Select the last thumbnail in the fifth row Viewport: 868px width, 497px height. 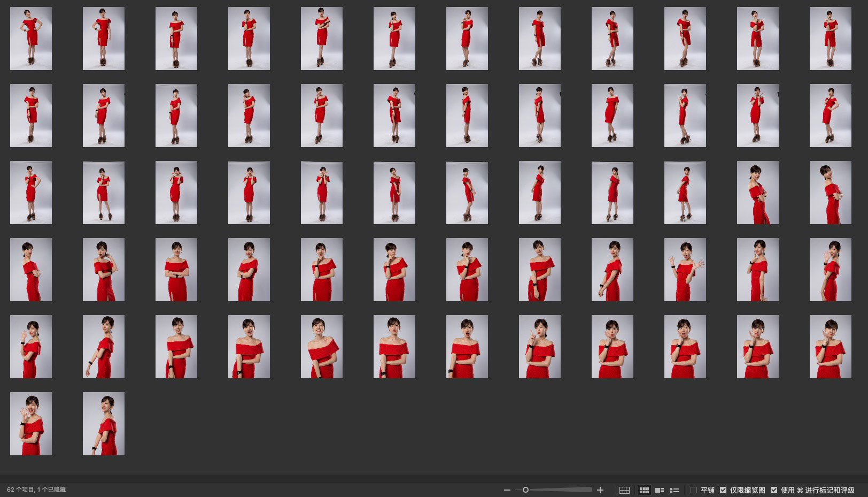tap(830, 347)
